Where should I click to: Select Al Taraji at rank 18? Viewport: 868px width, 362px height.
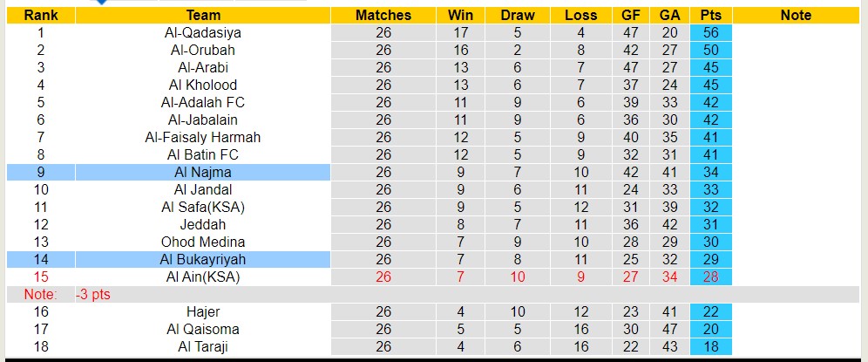[202, 346]
